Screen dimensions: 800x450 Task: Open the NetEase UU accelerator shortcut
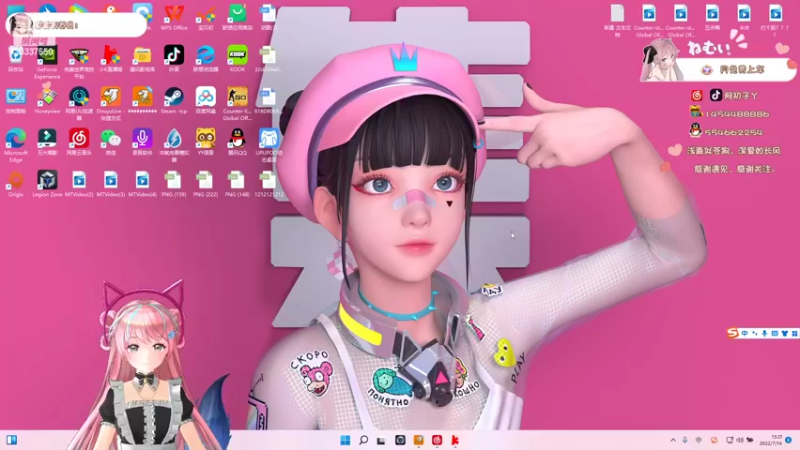coord(79,103)
